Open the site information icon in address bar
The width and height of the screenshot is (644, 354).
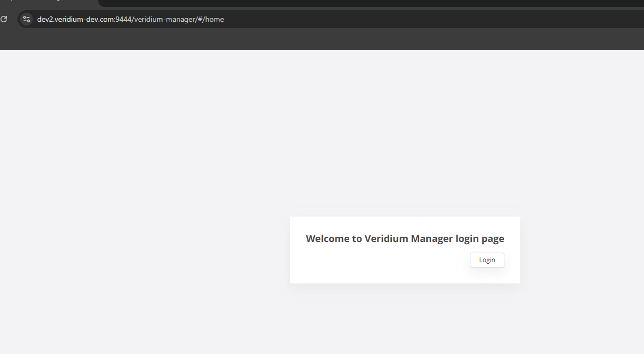(27, 19)
